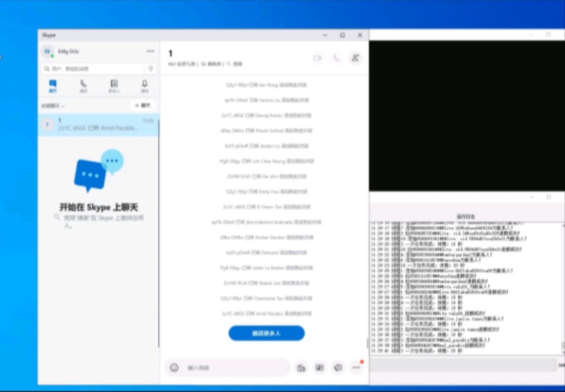Click the find link in chat header
The height and width of the screenshot is (392, 565).
(234, 64)
